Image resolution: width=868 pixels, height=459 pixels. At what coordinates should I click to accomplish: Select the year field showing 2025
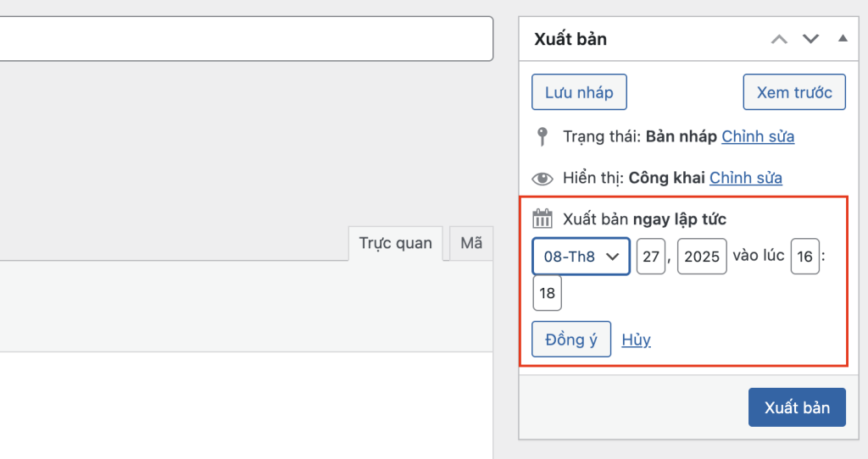[702, 257]
